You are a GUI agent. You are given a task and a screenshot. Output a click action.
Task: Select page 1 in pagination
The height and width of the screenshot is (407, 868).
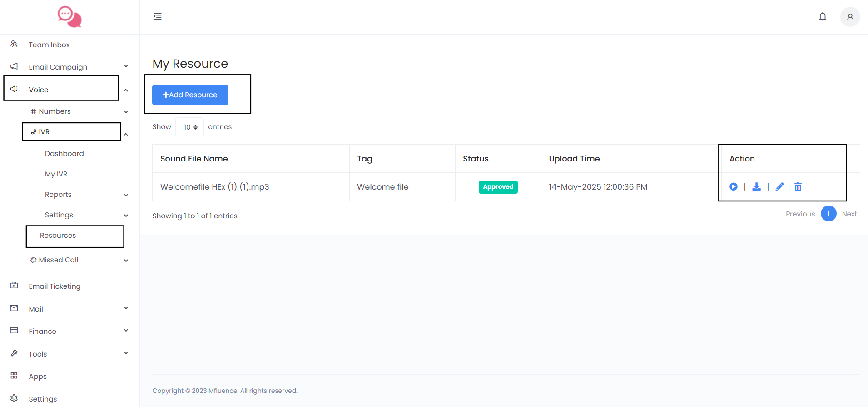pos(828,214)
